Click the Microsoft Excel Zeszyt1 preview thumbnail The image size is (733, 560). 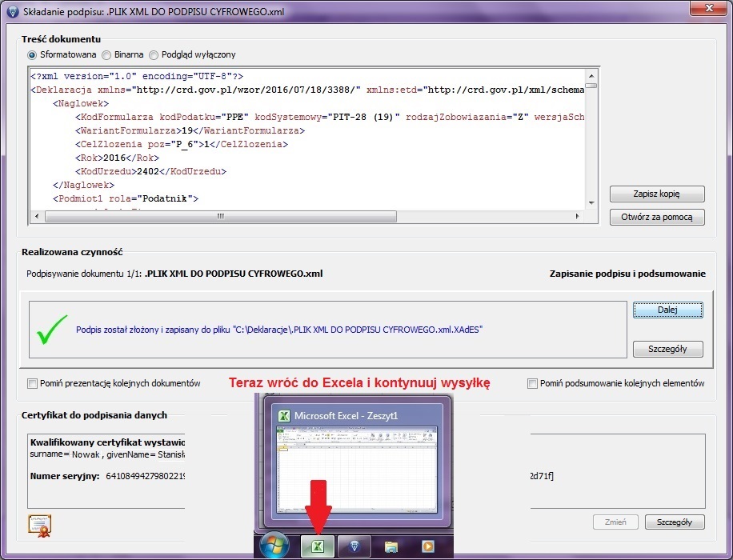tap(358, 469)
